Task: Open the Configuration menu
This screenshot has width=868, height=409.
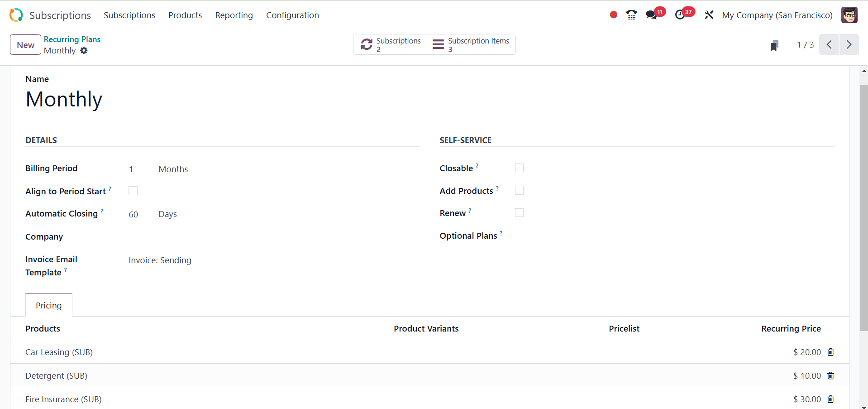Action: (292, 15)
